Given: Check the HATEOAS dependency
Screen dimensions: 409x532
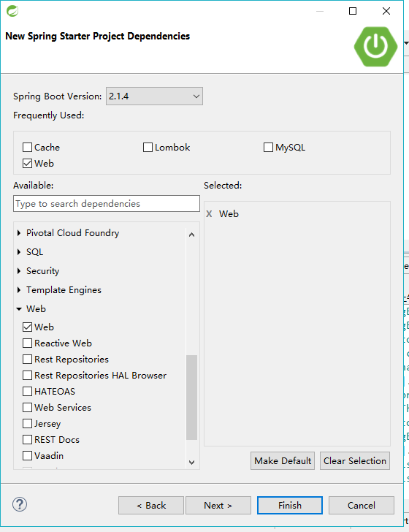Looking at the screenshot, I should point(27,391).
